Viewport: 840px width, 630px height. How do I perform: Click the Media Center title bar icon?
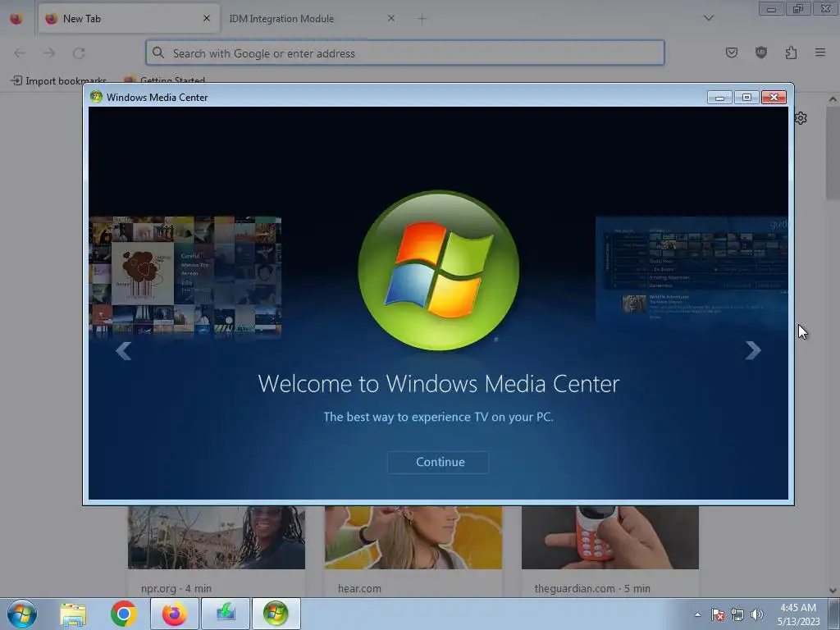coord(96,97)
